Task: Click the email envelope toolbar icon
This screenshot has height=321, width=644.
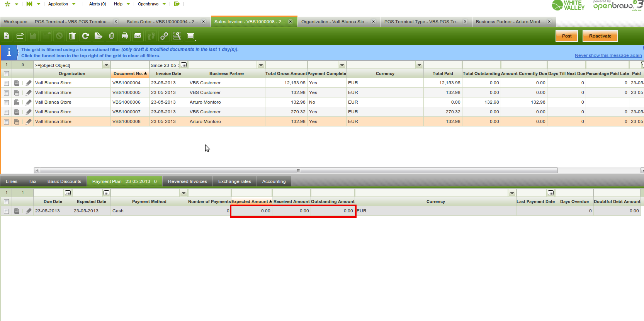Action: point(138,36)
